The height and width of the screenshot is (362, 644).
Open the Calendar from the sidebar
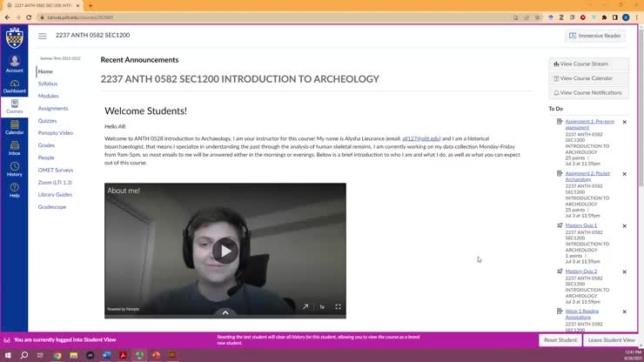tap(15, 127)
